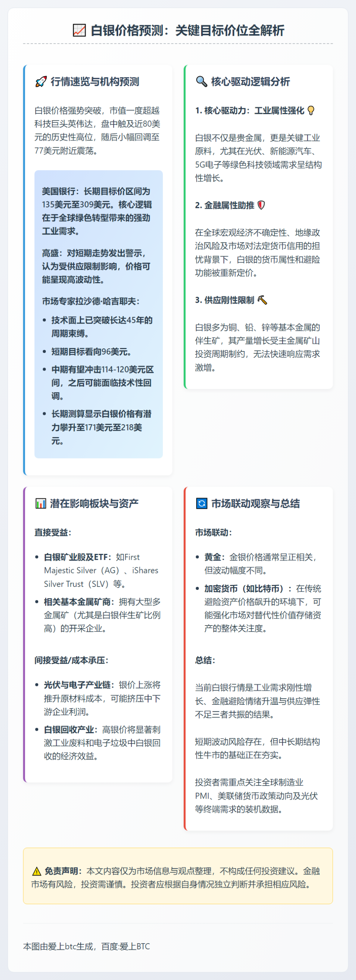Click the paragraph starting 白银多为铜、铅、锌

pyautogui.click(x=258, y=347)
